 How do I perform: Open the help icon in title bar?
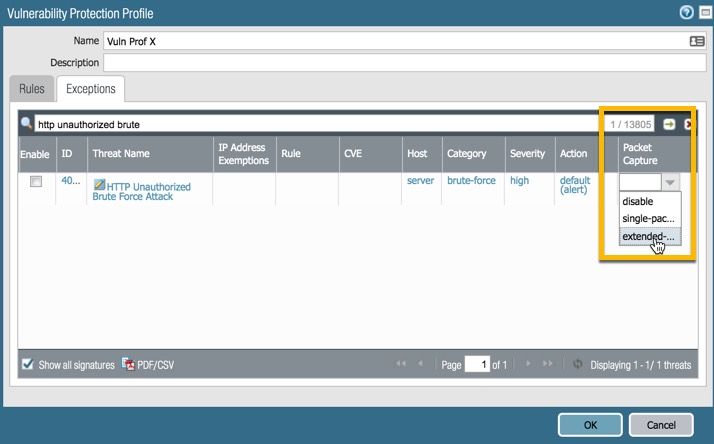pyautogui.click(x=686, y=13)
